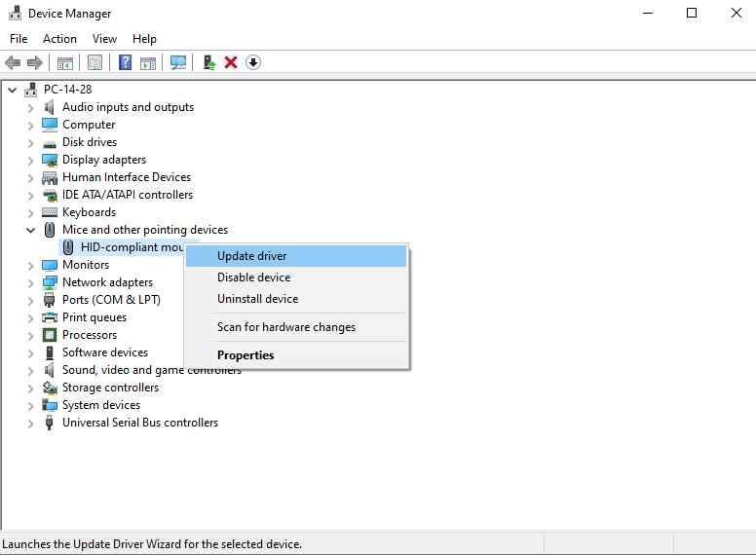Expand the System devices category
The height and width of the screenshot is (555, 756).
coord(31,406)
